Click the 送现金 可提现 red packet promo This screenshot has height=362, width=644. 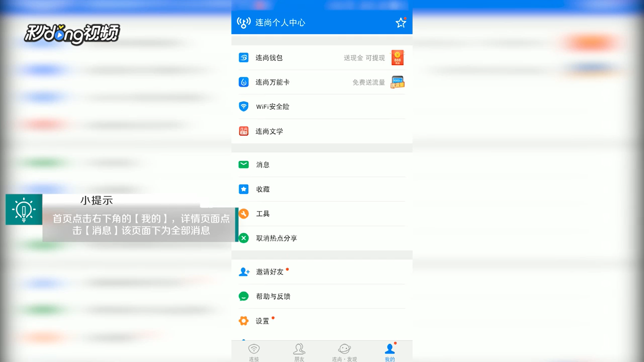[x=397, y=58]
